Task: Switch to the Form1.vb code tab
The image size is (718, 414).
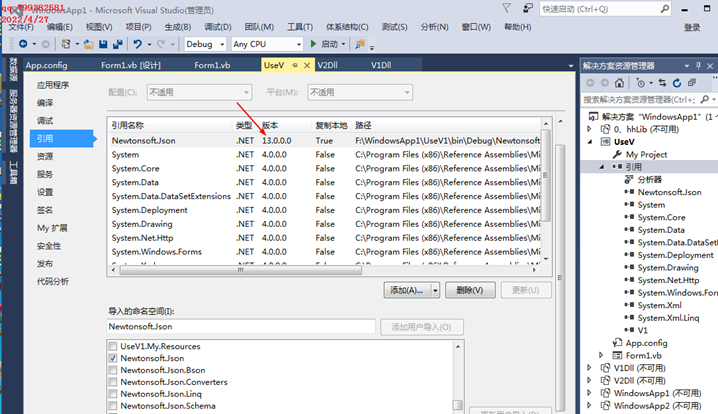Action: (212, 65)
